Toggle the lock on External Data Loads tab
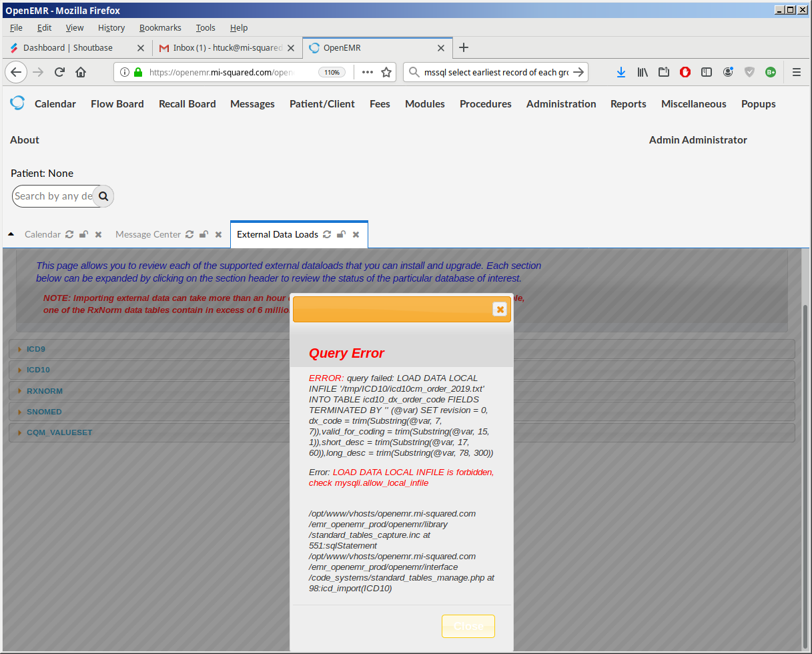Image resolution: width=812 pixels, height=654 pixels. tap(341, 234)
